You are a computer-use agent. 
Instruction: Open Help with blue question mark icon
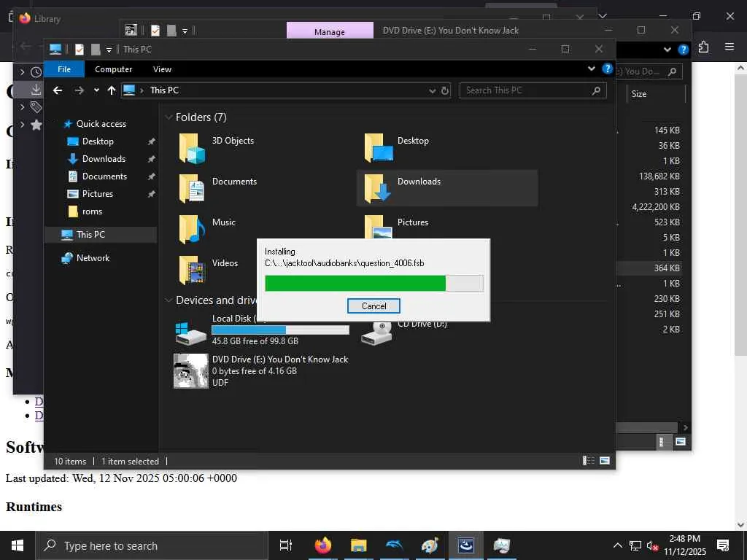click(607, 69)
